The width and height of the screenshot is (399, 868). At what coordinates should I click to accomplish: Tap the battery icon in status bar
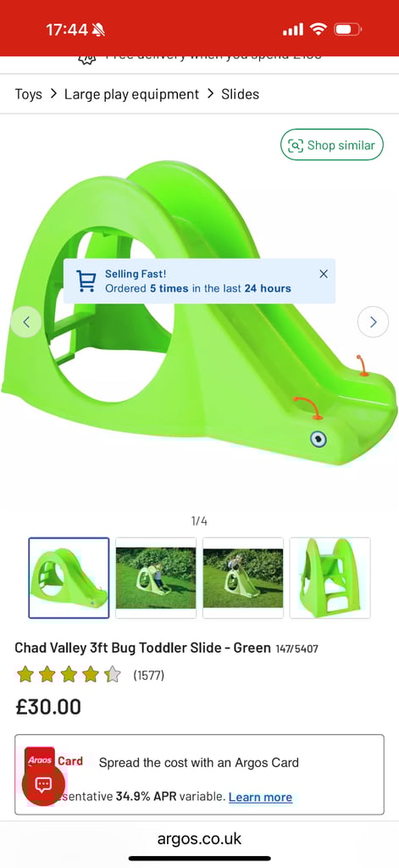click(x=347, y=30)
